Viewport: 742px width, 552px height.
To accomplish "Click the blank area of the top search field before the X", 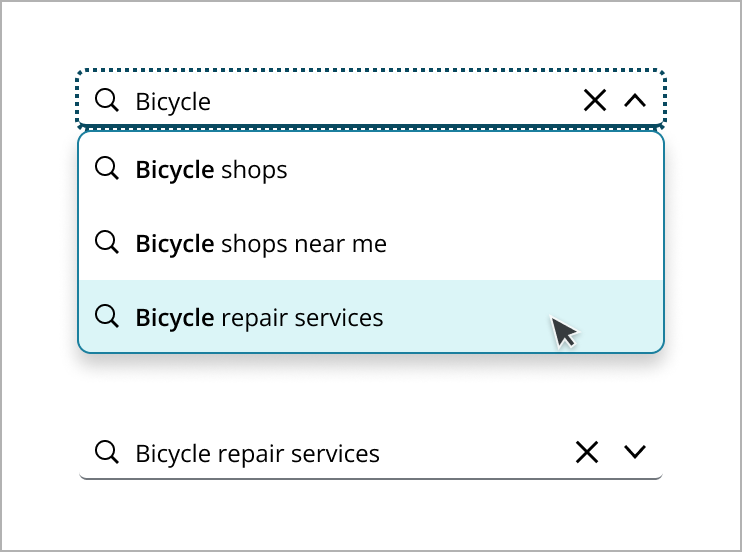I will point(400,100).
